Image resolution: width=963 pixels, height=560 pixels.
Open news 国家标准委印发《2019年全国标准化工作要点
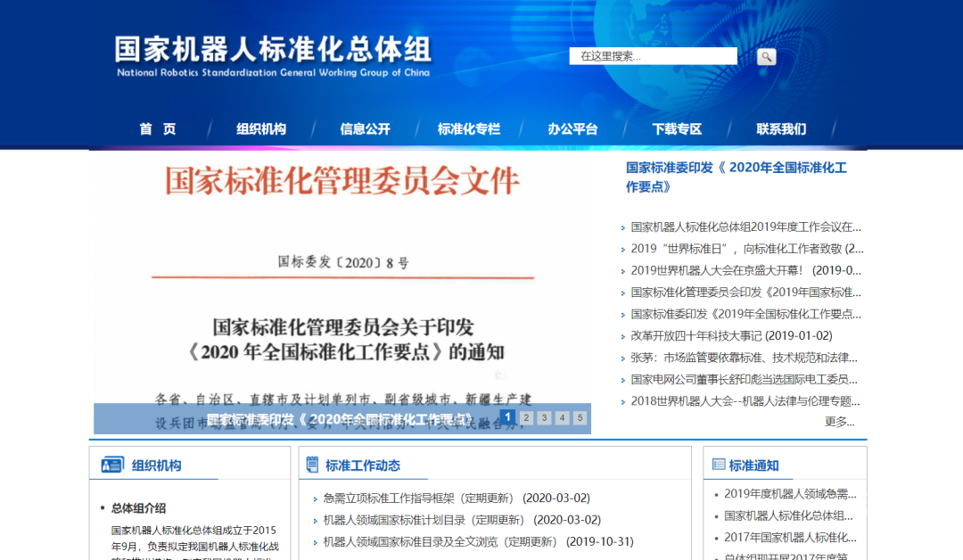[745, 314]
